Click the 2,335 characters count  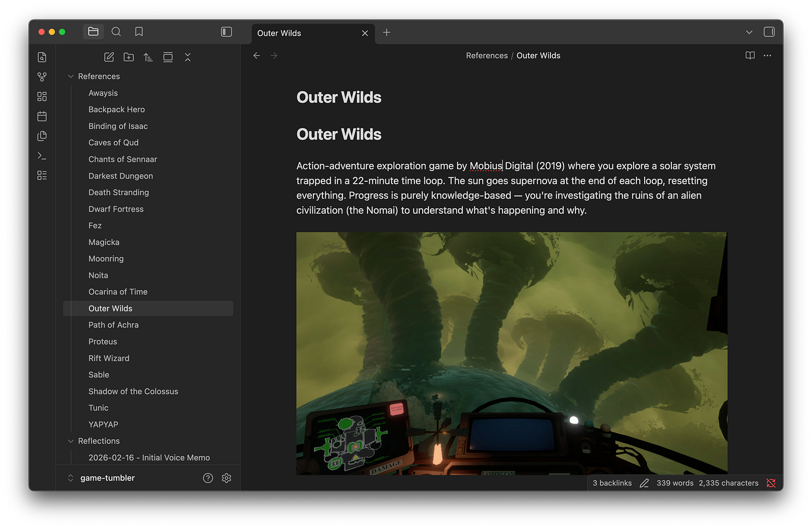728,483
